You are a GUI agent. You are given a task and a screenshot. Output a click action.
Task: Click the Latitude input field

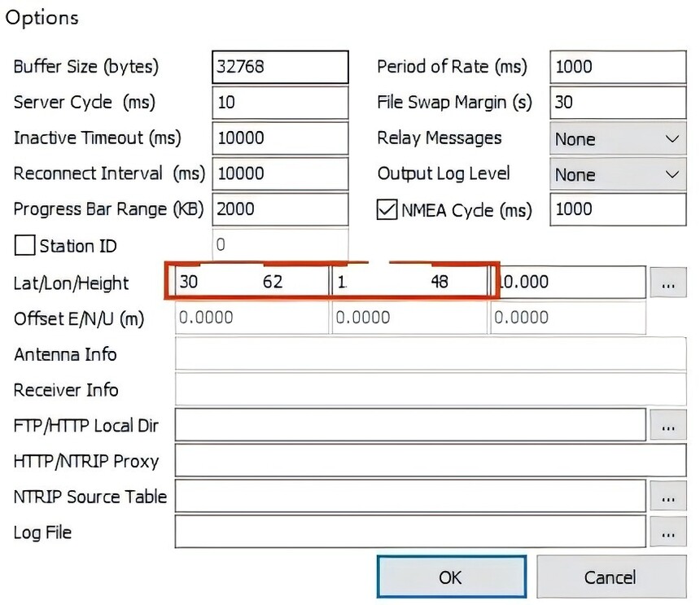point(252,282)
